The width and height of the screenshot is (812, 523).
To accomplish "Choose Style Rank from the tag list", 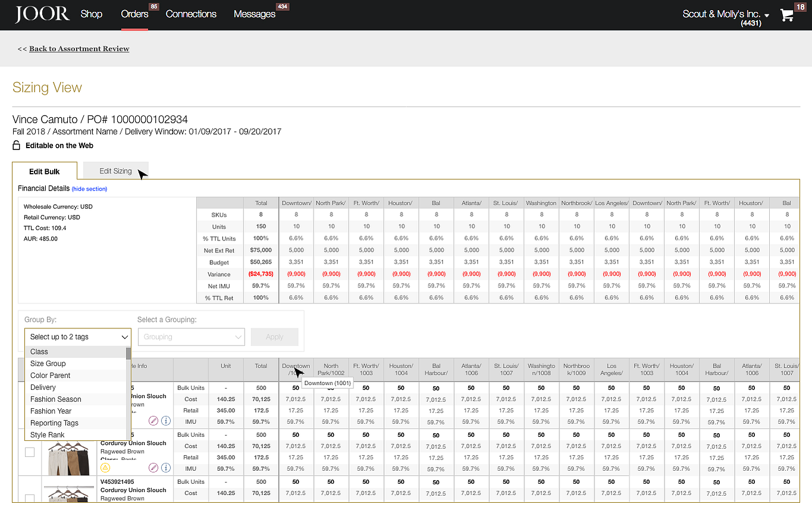I will [76, 435].
